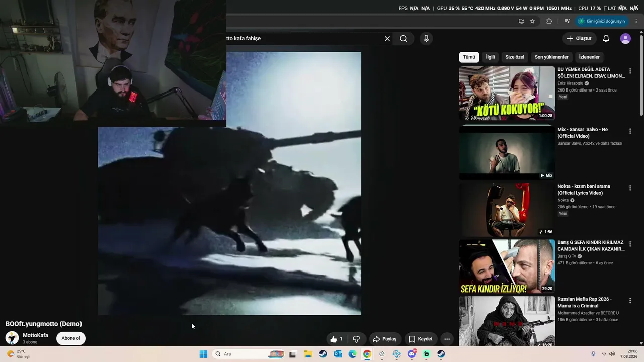
Task: Open the KÖTÜ KOKUYOR video thumbnail
Action: [x=507, y=94]
